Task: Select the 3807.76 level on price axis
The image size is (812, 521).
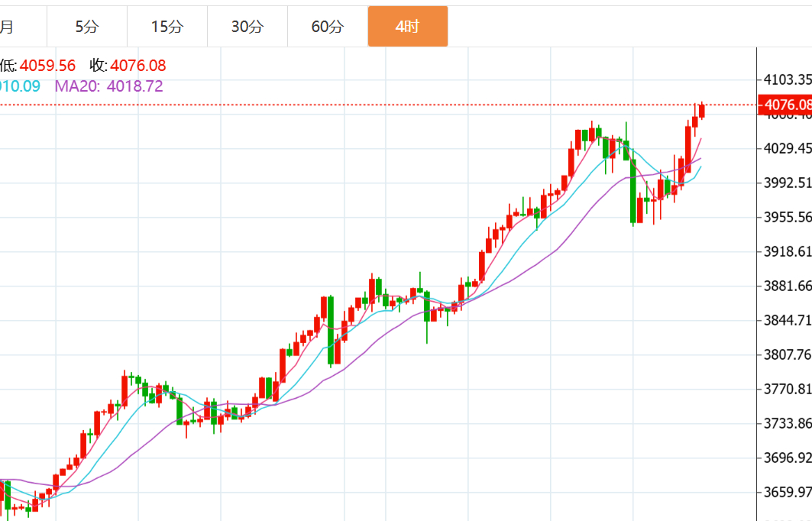Action: click(x=787, y=354)
